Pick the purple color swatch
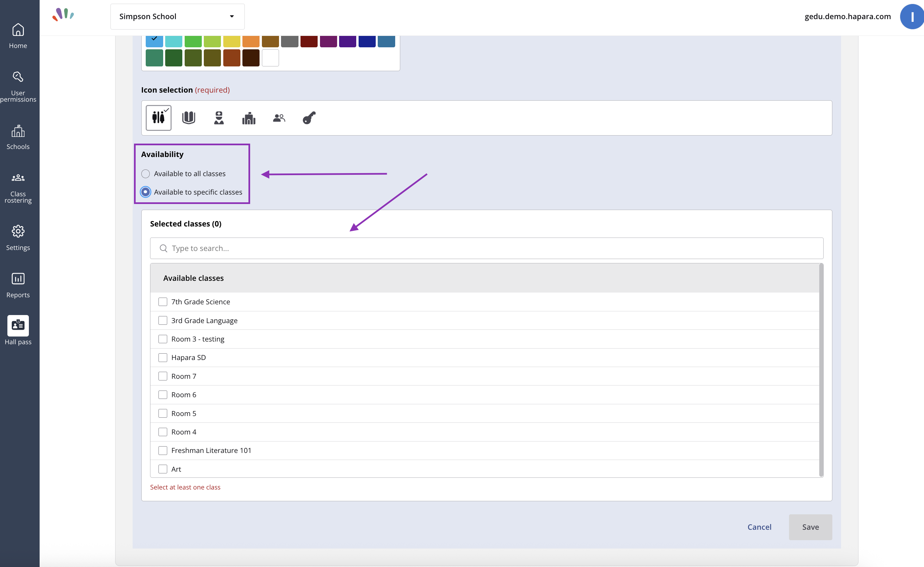Image resolution: width=924 pixels, height=567 pixels. (x=348, y=41)
